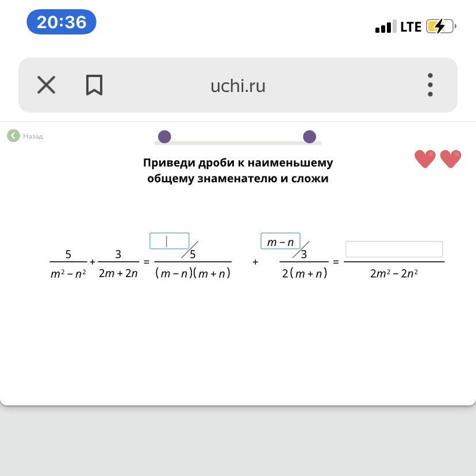Tap the right red heart
This screenshot has width=476, height=476.
[x=451, y=159]
